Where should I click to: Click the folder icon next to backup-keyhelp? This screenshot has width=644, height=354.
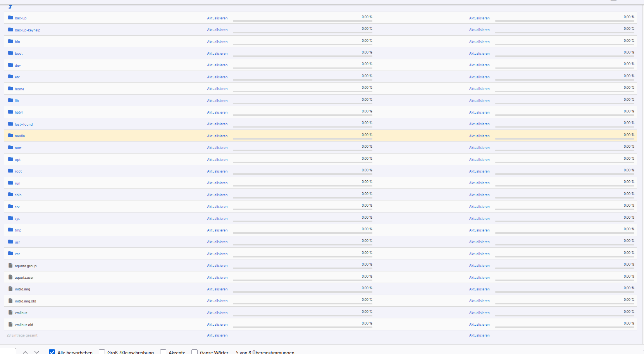[10, 29]
